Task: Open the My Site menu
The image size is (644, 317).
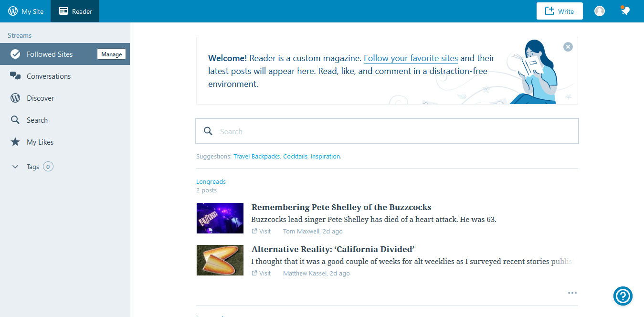Action: point(26,11)
